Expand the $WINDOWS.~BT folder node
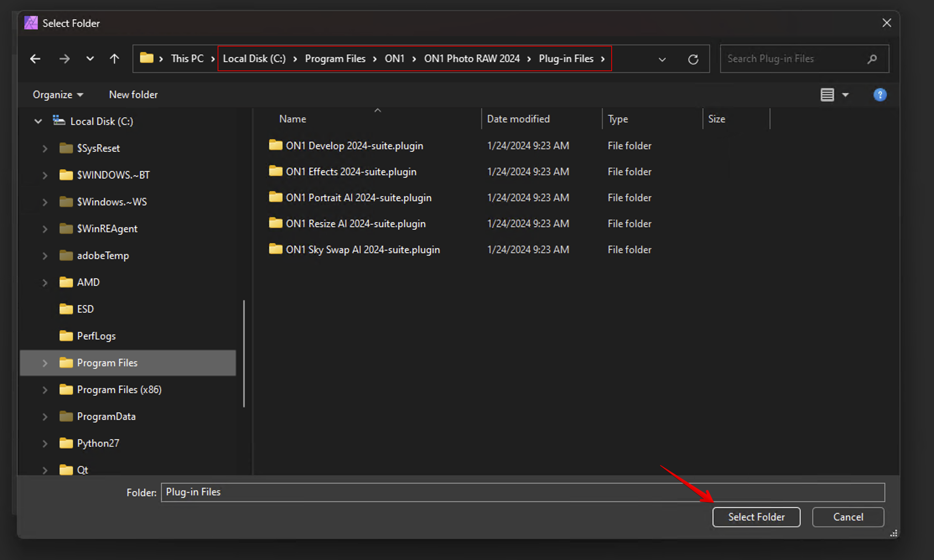Image resolution: width=934 pixels, height=560 pixels. [x=45, y=175]
